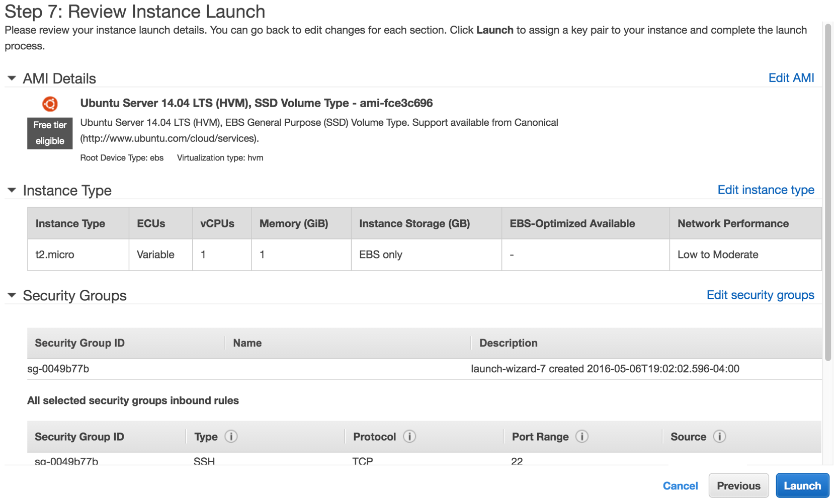Click the EBS only storage cell

pyautogui.click(x=427, y=255)
